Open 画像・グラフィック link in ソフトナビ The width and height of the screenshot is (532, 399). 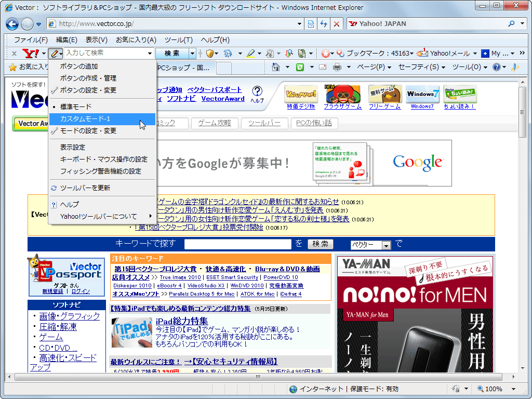[70, 316]
